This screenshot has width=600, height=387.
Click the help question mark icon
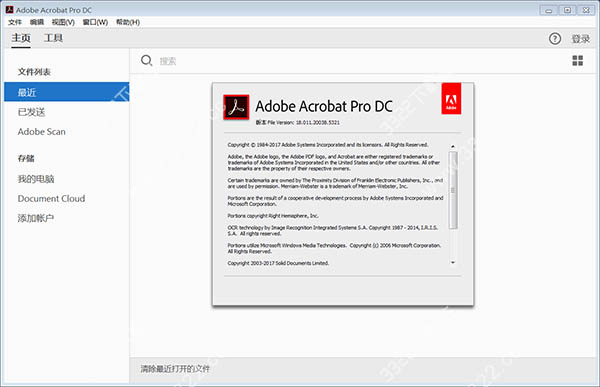click(554, 39)
